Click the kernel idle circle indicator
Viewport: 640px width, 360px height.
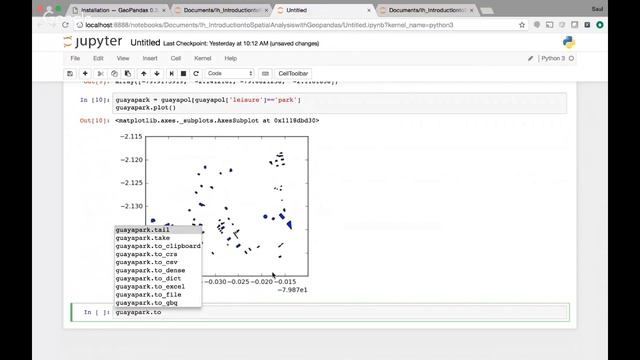point(571,58)
